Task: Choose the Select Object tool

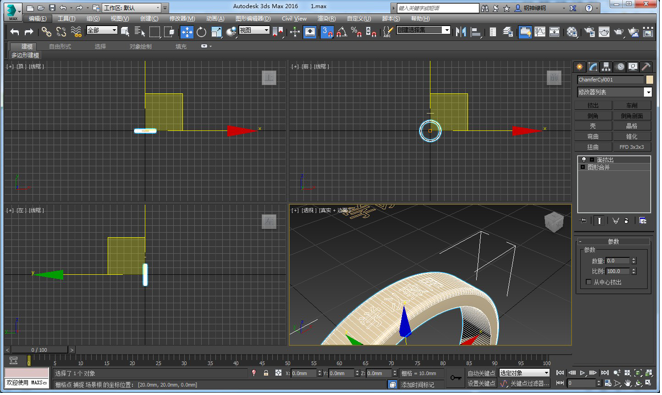Action: 125,32
